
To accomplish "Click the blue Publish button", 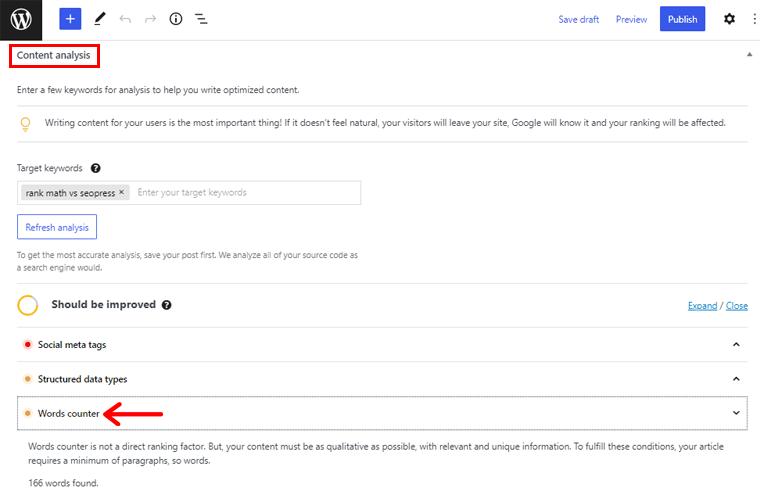I will [x=682, y=19].
